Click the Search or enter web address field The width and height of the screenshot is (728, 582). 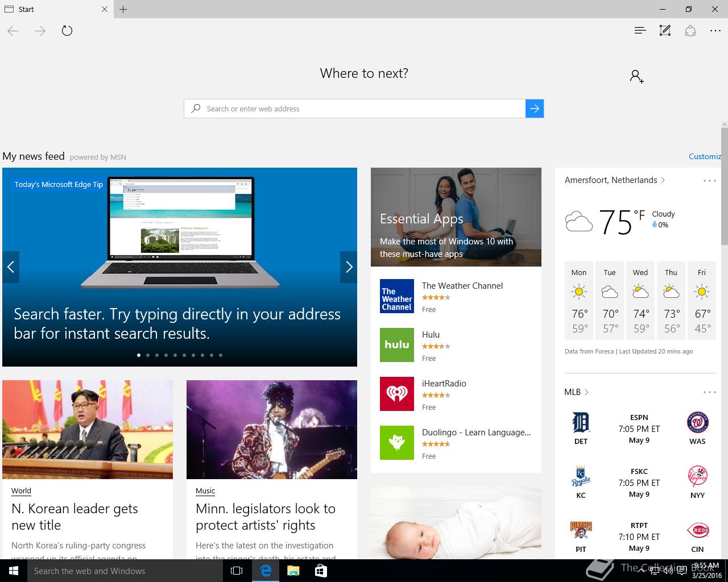tap(354, 109)
